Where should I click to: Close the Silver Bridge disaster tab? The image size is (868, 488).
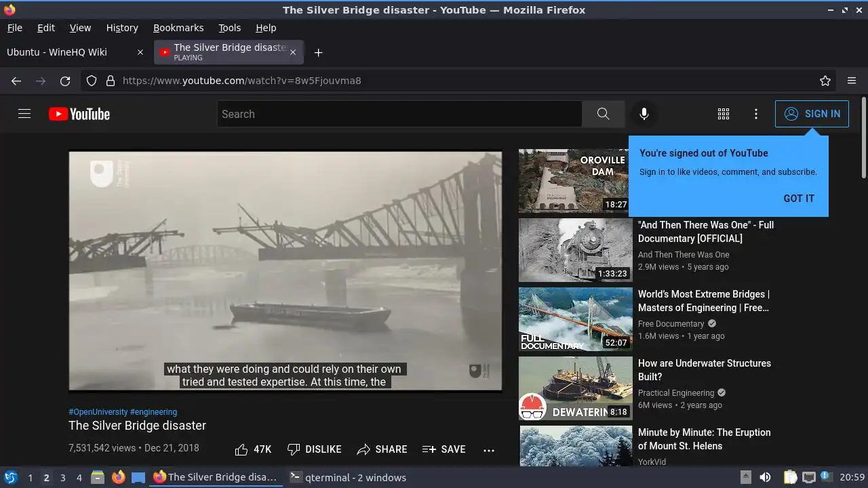point(293,52)
